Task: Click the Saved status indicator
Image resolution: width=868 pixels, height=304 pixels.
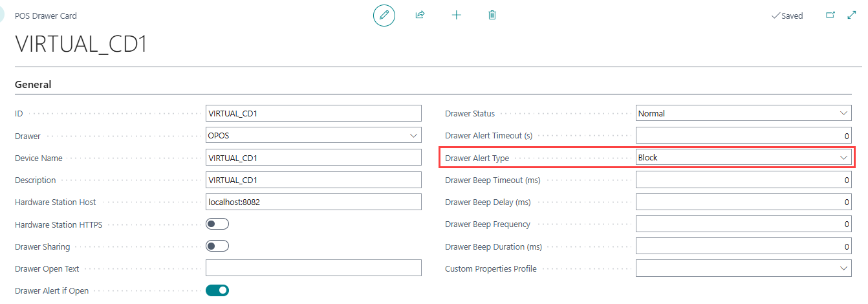Action: 787,16
